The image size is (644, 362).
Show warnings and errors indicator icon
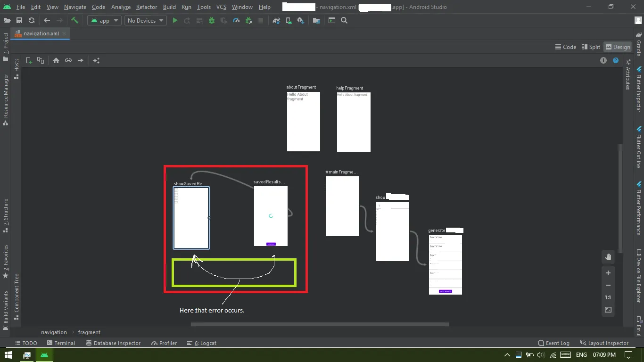point(603,60)
